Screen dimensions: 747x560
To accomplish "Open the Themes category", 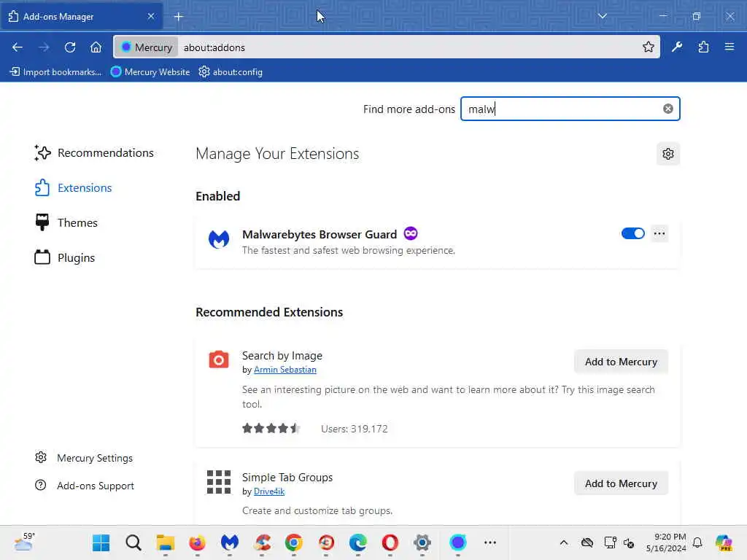I will pyautogui.click(x=66, y=222).
